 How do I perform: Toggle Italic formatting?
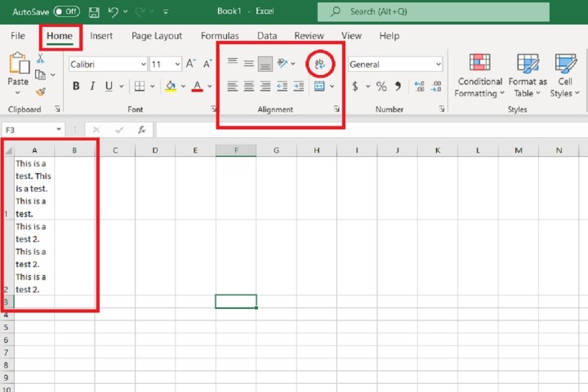(92, 87)
